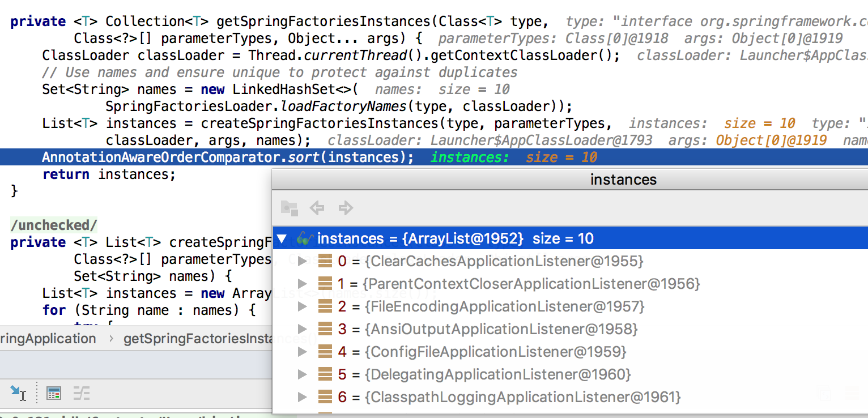
Task: Expand element 4 ConfigFileApplicationListener
Action: 303,352
